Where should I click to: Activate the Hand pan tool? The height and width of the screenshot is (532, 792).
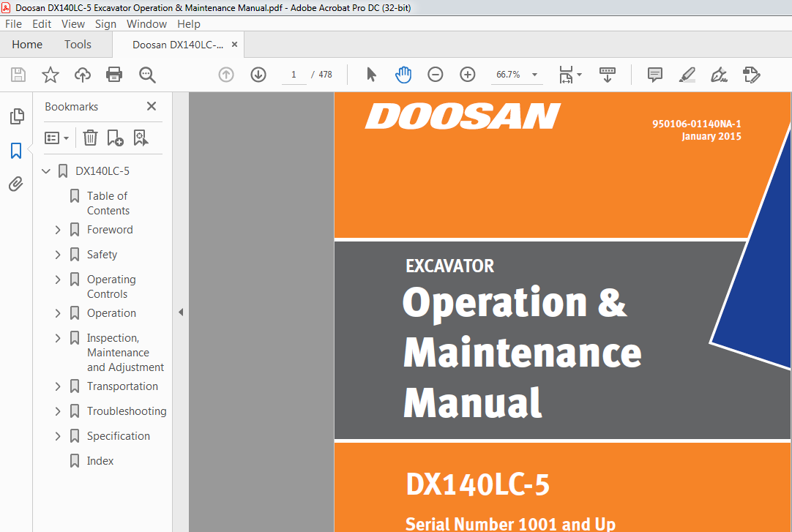(x=403, y=75)
